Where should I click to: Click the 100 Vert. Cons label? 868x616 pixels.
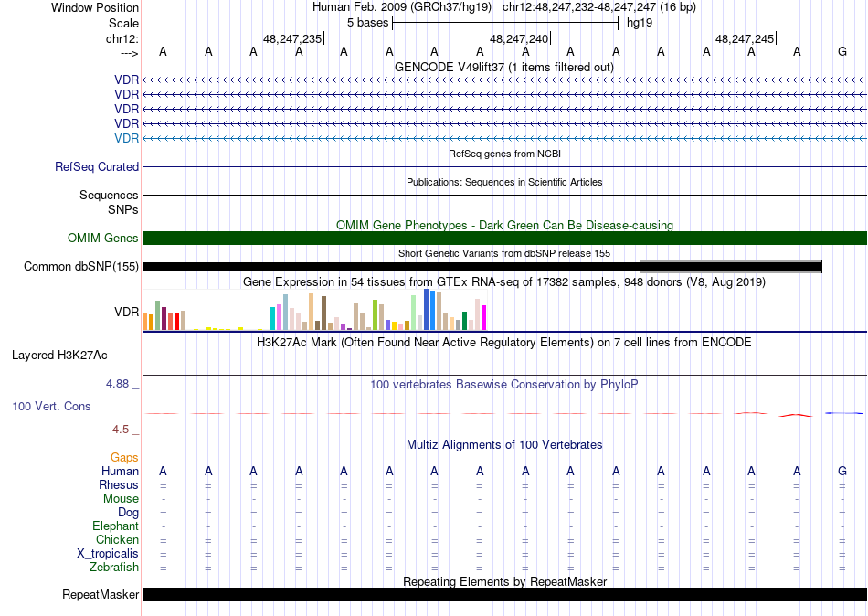[51, 406]
